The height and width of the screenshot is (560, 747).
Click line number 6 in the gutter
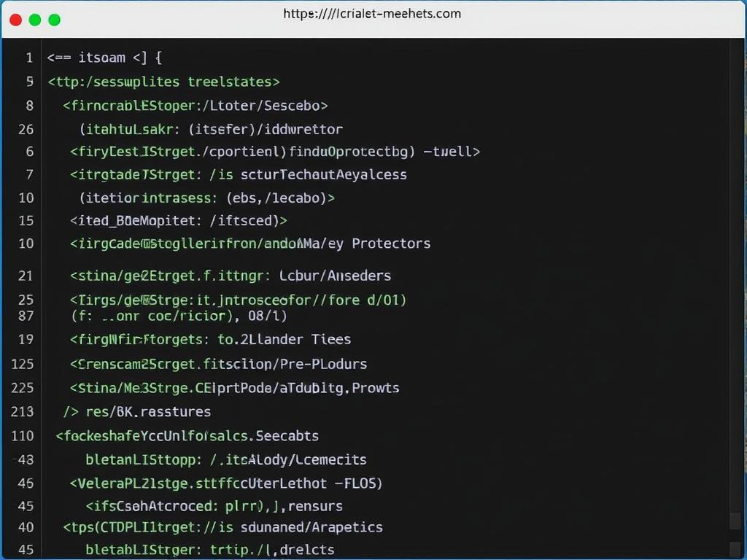(x=29, y=152)
